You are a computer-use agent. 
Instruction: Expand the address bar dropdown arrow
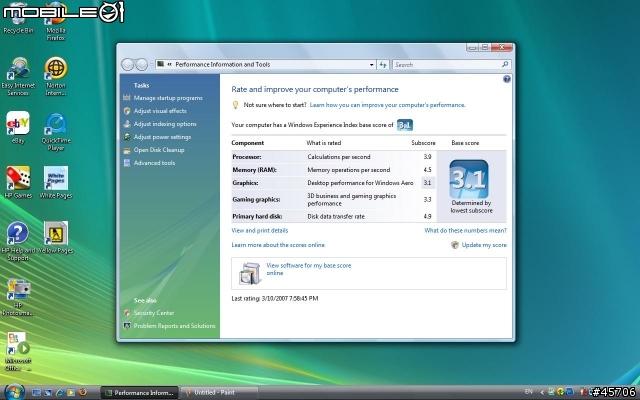pyautogui.click(x=371, y=64)
